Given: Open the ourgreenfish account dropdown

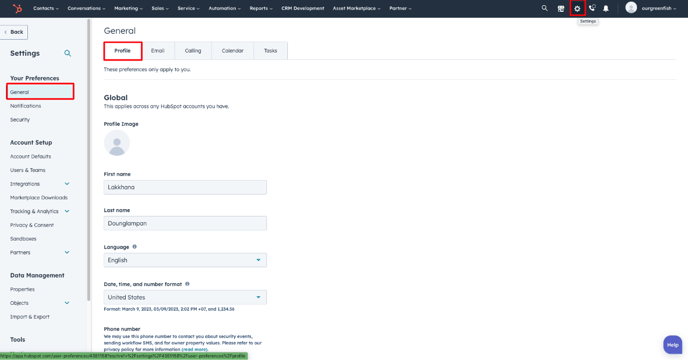Looking at the screenshot, I should [659, 8].
